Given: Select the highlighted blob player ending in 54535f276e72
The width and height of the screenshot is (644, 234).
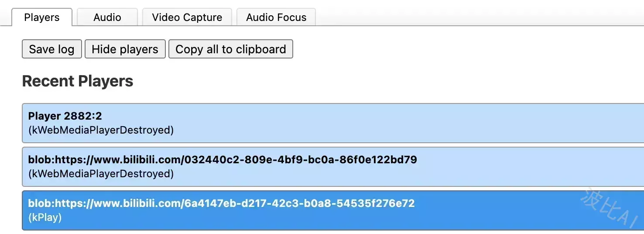Looking at the screenshot, I should point(333,210).
